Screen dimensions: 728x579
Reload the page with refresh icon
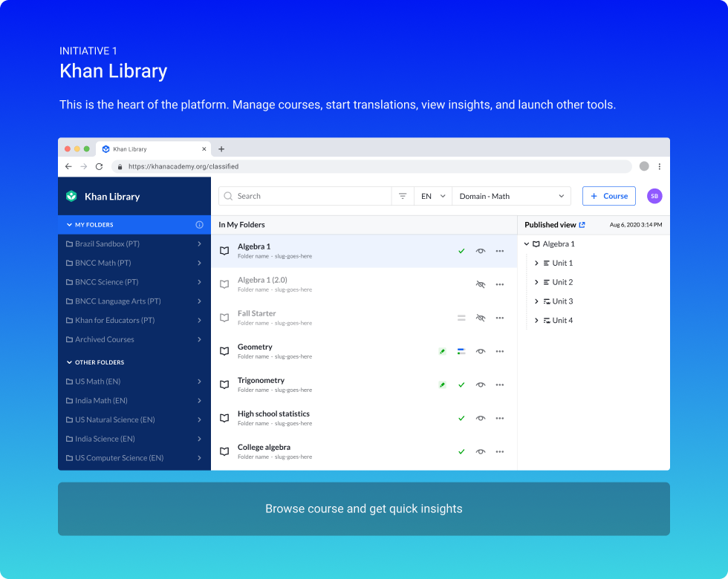tap(99, 166)
